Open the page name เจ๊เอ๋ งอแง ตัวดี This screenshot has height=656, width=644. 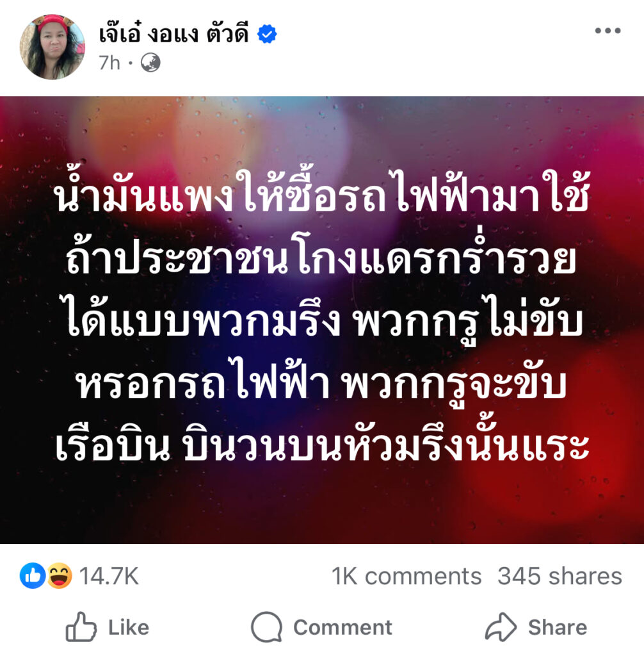pyautogui.click(x=173, y=33)
